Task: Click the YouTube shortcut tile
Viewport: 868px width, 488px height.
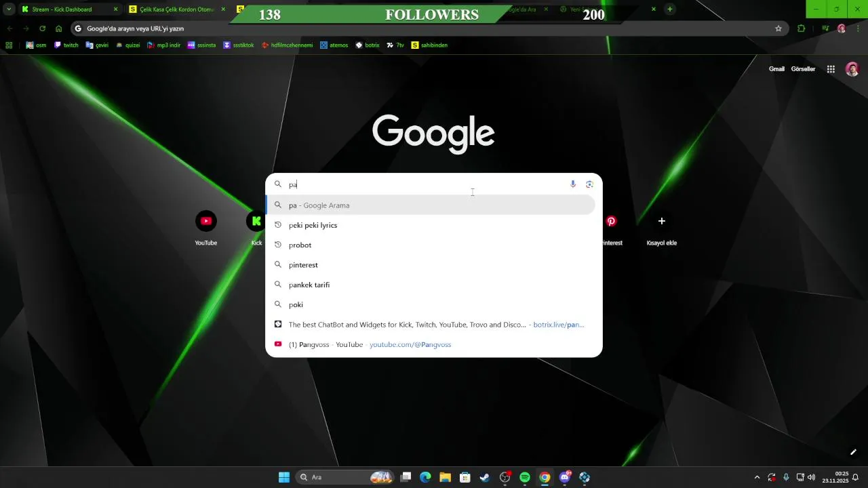Action: click(x=206, y=228)
